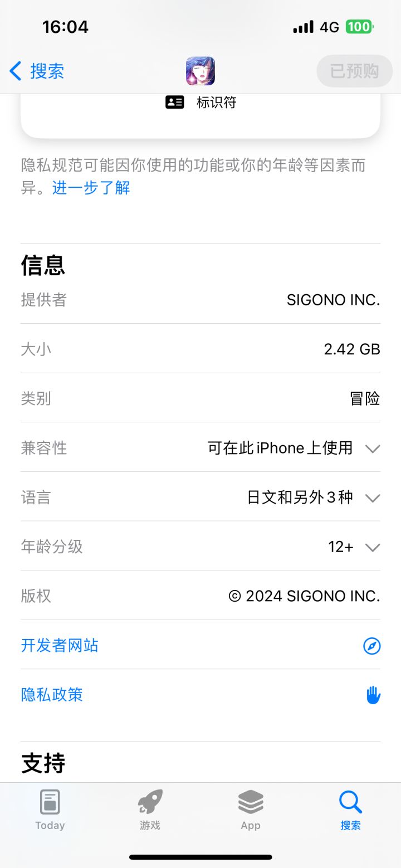Switch to the Today tab

(x=50, y=810)
